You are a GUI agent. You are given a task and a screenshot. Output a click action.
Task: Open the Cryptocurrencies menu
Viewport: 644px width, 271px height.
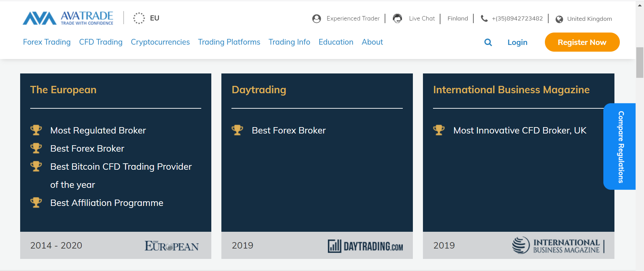pyautogui.click(x=160, y=42)
